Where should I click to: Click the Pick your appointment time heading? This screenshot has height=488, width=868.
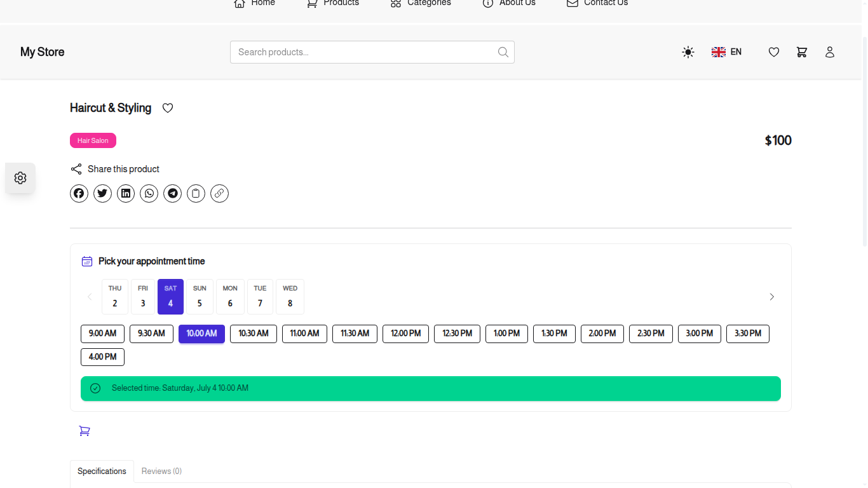(x=151, y=261)
